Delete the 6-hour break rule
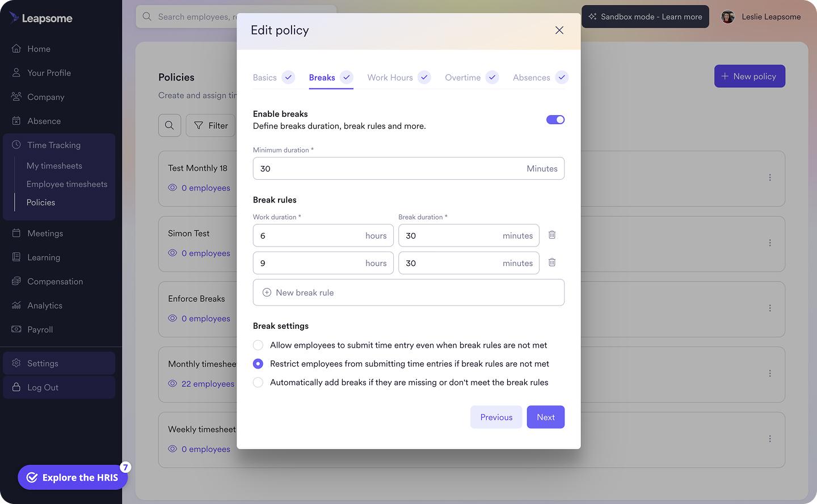817x504 pixels. (551, 234)
